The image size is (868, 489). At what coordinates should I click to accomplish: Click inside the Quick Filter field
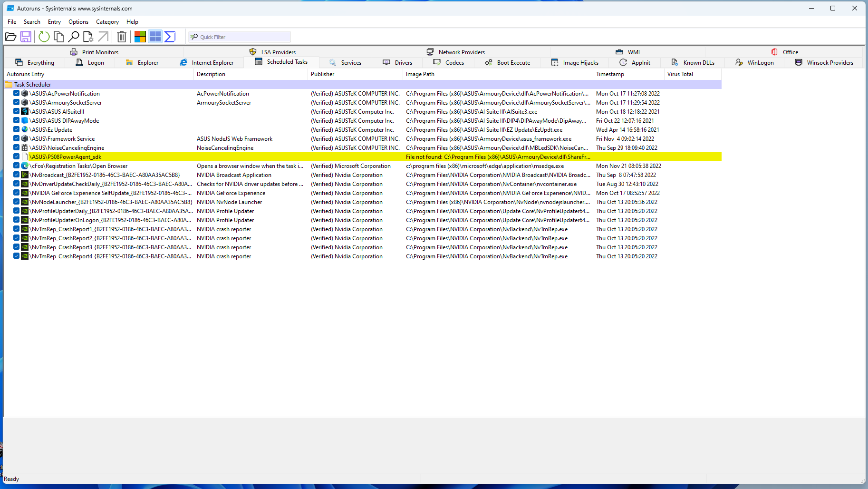point(239,37)
